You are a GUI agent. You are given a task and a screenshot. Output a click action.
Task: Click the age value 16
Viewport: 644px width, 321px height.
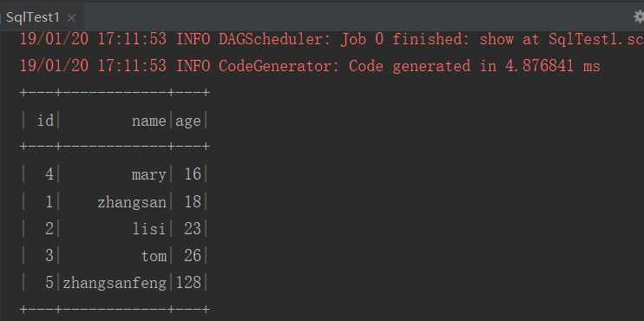(193, 174)
